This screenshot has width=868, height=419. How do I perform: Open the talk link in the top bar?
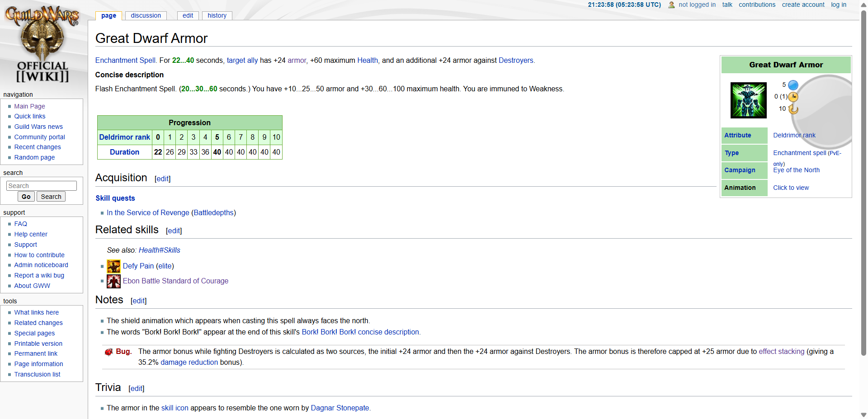727,5
